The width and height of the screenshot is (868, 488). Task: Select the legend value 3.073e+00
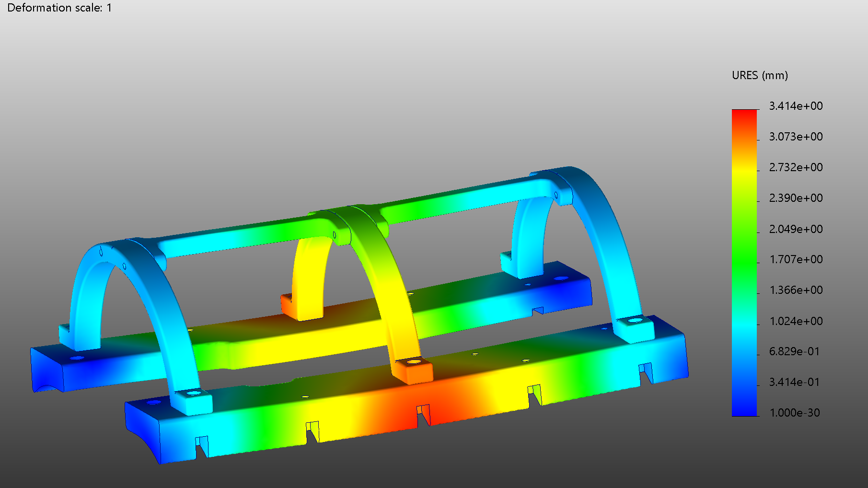[796, 137]
